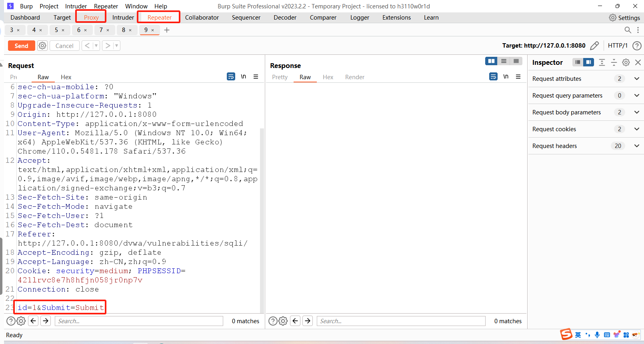Switch to the Proxy tab

coord(91,17)
